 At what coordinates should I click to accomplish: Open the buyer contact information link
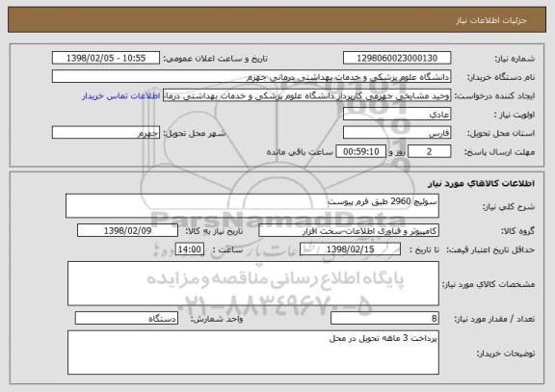[x=121, y=96]
